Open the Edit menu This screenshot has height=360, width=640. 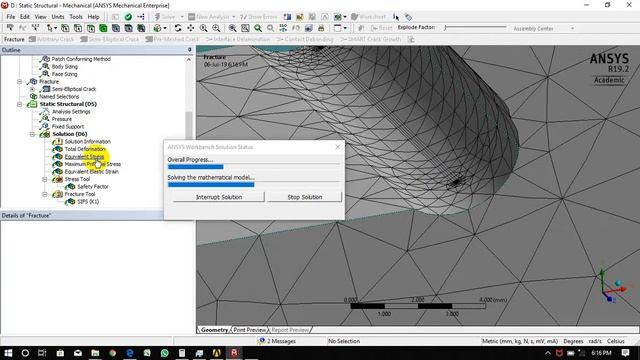coord(25,17)
